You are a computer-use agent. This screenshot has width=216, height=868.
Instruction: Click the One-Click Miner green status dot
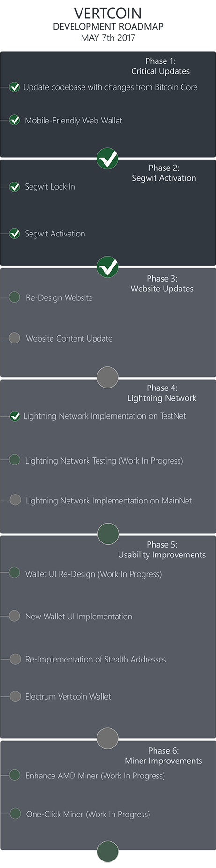pyautogui.click(x=15, y=814)
